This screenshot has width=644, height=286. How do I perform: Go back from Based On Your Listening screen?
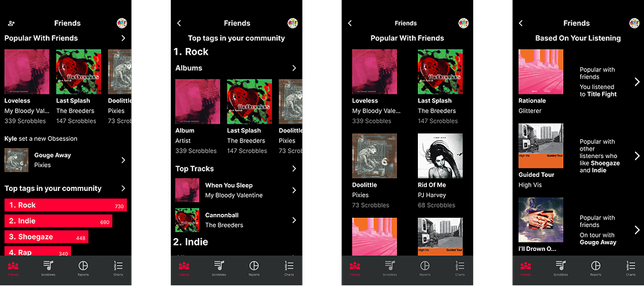pyautogui.click(x=520, y=23)
